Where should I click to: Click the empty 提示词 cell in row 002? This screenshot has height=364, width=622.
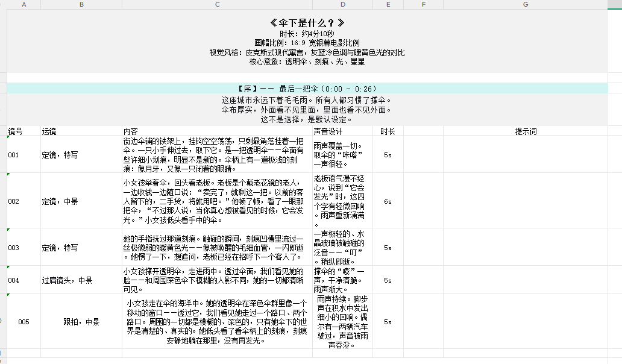(x=525, y=201)
